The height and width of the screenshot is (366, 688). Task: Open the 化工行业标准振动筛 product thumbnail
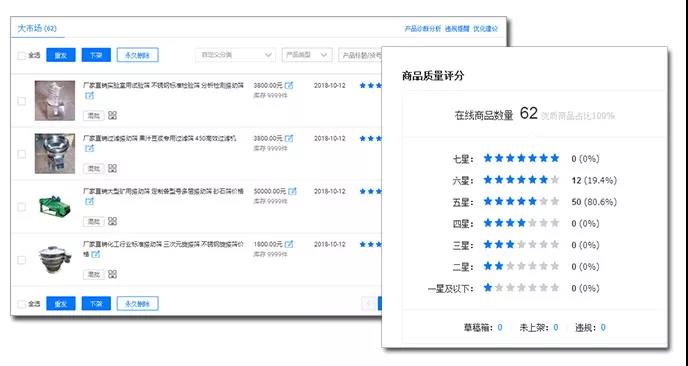coord(55,259)
